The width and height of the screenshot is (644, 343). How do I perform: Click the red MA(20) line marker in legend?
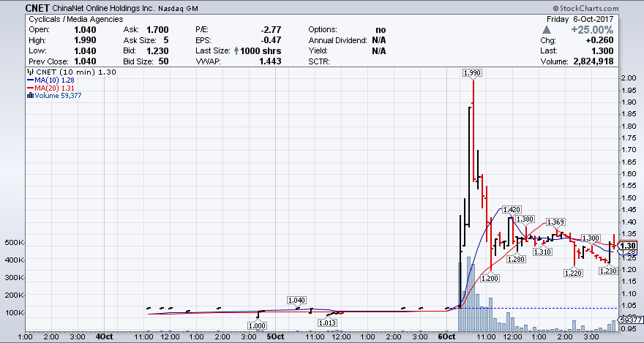[x=29, y=87]
